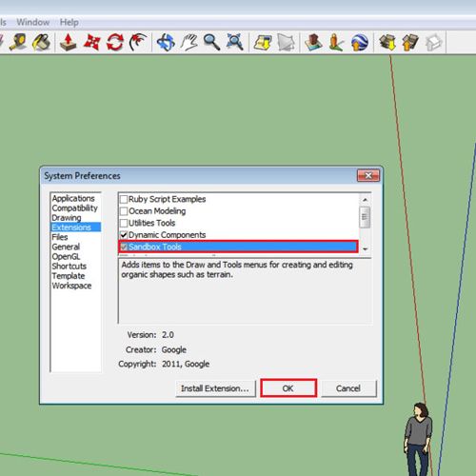Confirm with the OK button
476x476 pixels.
pos(288,388)
